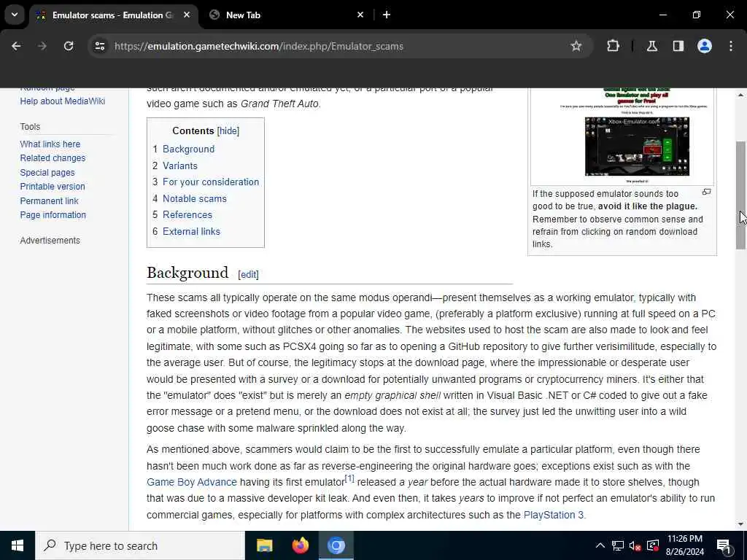The width and height of the screenshot is (747, 560).
Task: Reload the current page
Action: (69, 46)
